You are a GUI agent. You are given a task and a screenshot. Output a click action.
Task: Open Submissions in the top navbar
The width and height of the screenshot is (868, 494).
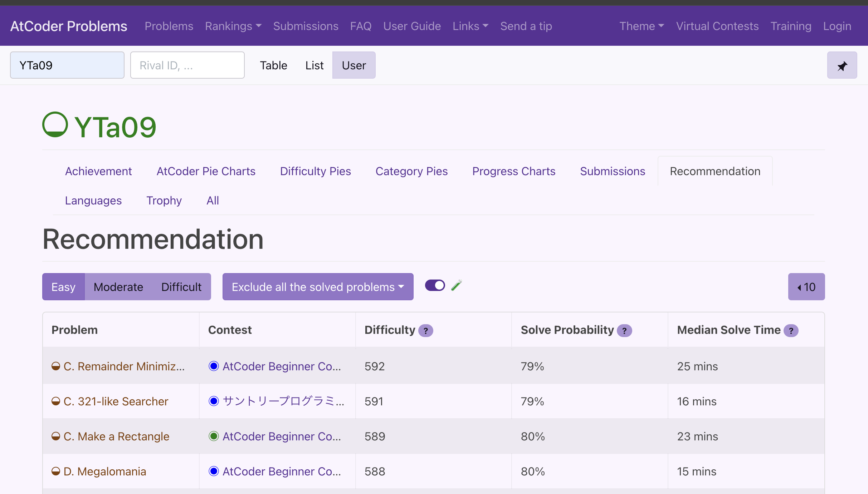[x=306, y=26]
